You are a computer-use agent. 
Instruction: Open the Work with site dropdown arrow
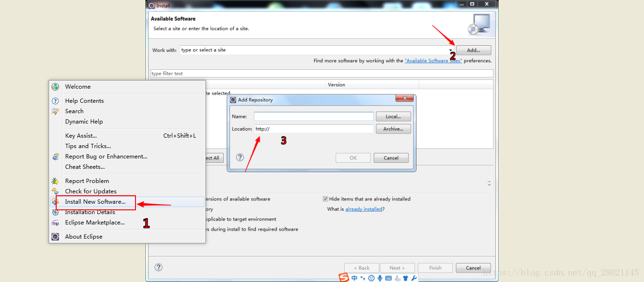click(451, 50)
